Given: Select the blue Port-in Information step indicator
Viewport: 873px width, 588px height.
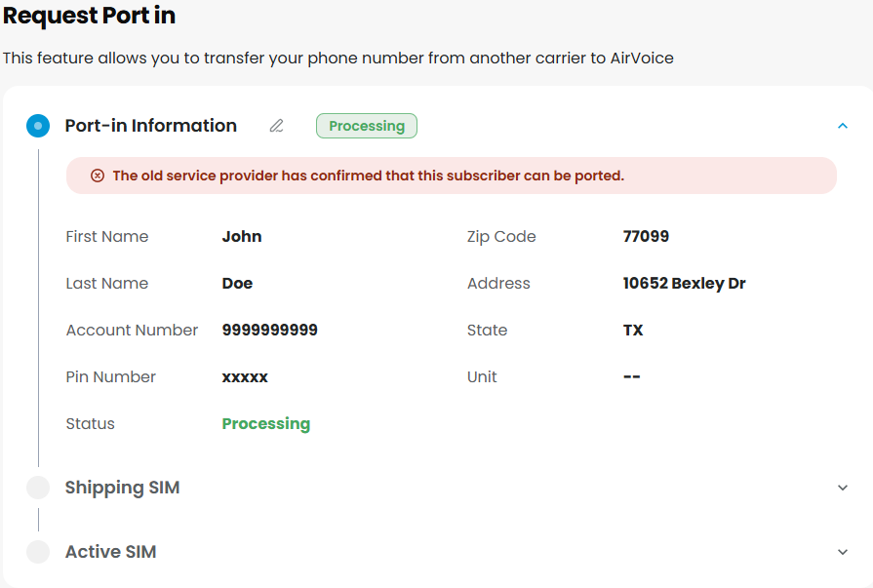Looking at the screenshot, I should (x=38, y=126).
